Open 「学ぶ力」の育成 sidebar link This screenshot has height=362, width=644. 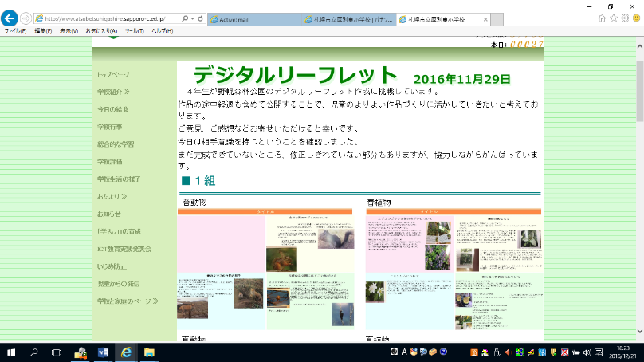pos(119,232)
